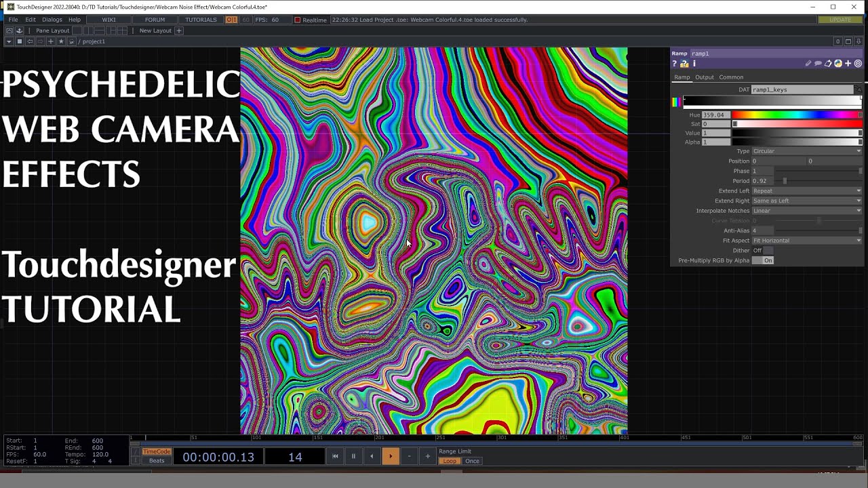Click the rainbow color preset icon beside ramp bar
Image resolution: width=868 pixels, height=488 pixels.
coord(676,102)
